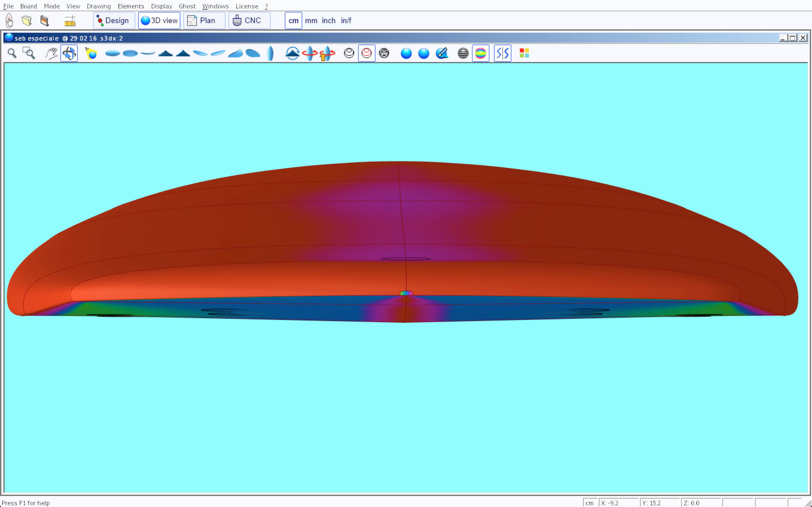Screen dimensions: 812x507
Task: Toggle the symmetry S|S view icon
Action: (502, 53)
